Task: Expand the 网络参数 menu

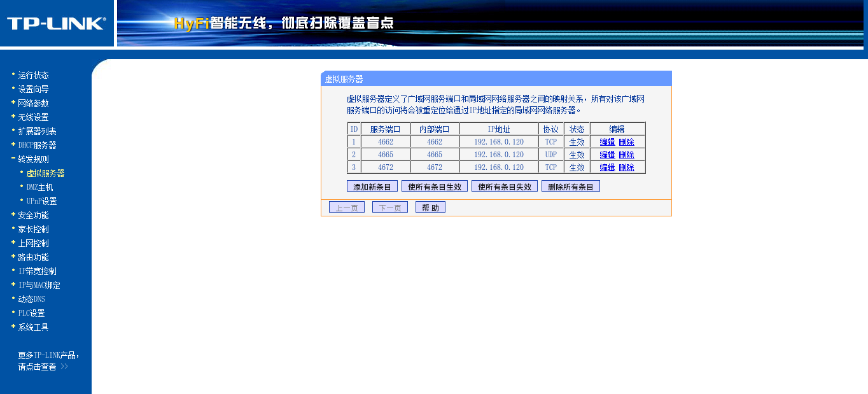Action: pyautogui.click(x=33, y=103)
